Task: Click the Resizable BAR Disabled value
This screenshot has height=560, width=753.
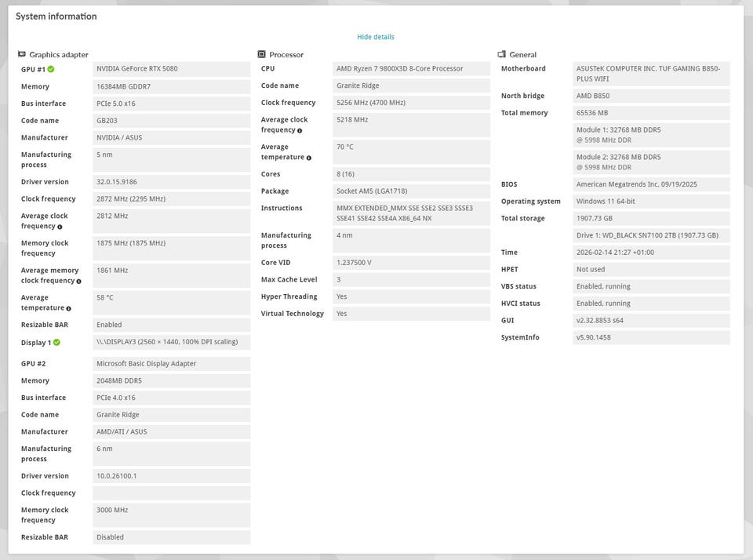Action: tap(172, 537)
